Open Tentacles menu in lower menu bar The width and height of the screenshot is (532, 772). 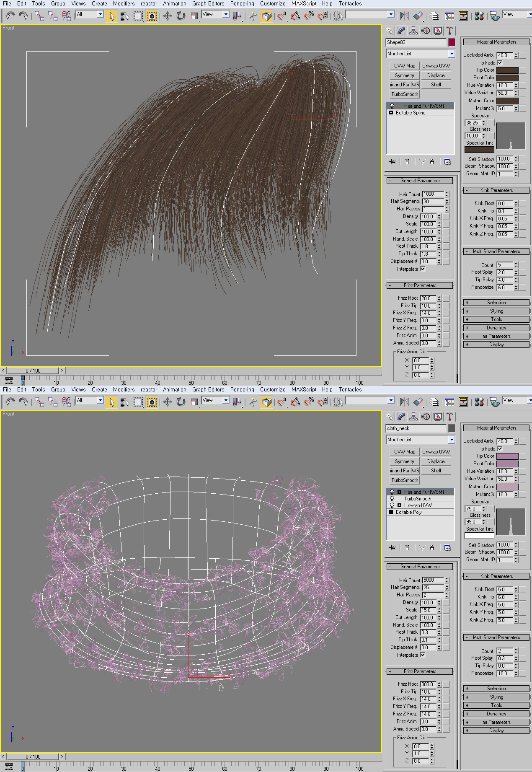(350, 389)
